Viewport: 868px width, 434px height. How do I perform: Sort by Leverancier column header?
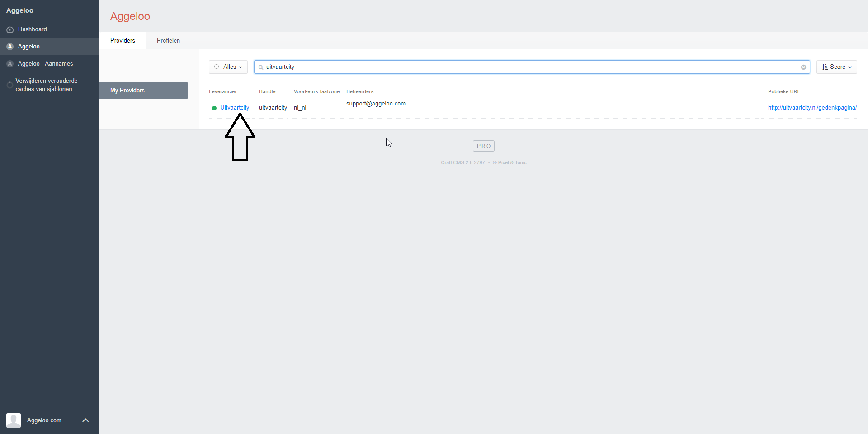click(x=223, y=91)
